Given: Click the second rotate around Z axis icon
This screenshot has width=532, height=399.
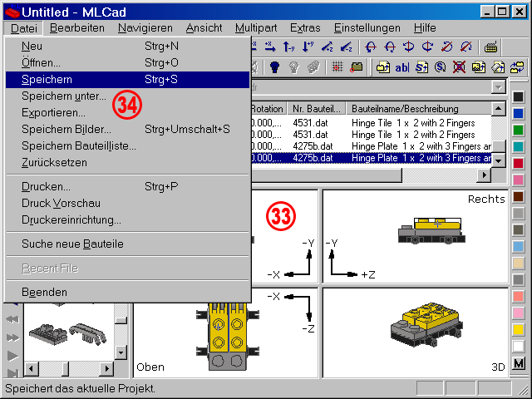Looking at the screenshot, I should 465,47.
